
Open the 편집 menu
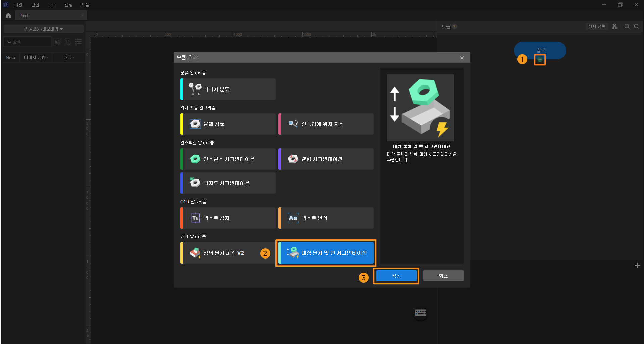coord(35,5)
